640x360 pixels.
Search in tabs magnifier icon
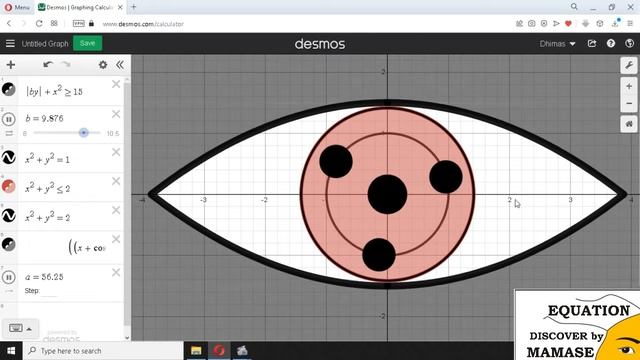574,7
